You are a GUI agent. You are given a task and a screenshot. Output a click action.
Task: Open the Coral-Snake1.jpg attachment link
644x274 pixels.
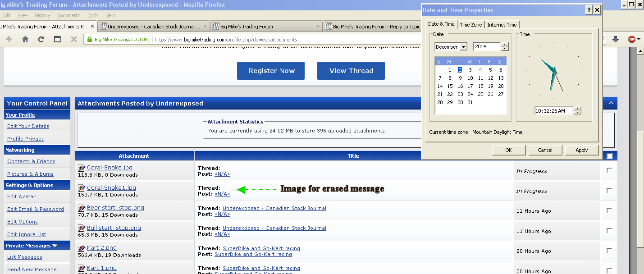pos(111,187)
